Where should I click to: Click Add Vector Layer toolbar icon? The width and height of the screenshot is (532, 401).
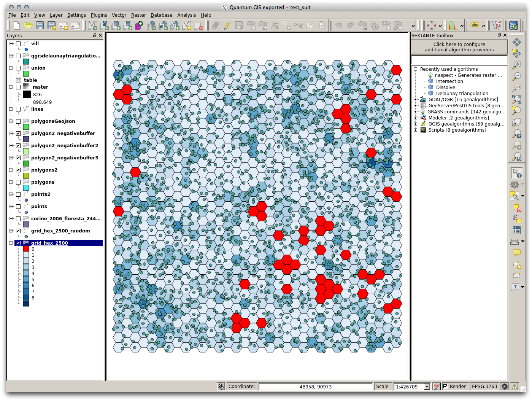[92, 25]
